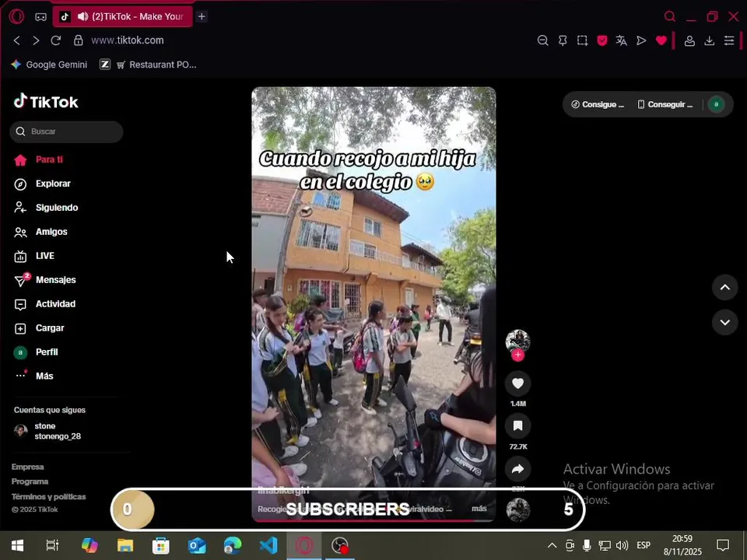The image size is (747, 560).
Task: Go back to the previous page
Action: click(16, 40)
